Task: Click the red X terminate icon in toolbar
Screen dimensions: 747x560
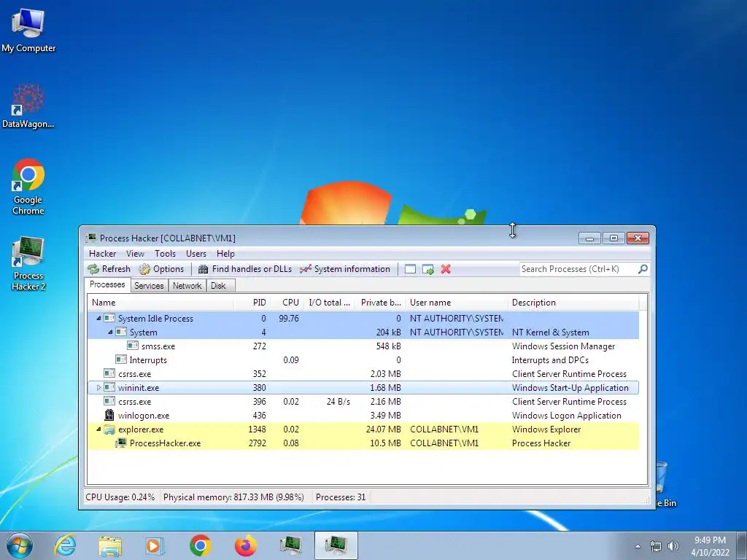Action: [446, 269]
